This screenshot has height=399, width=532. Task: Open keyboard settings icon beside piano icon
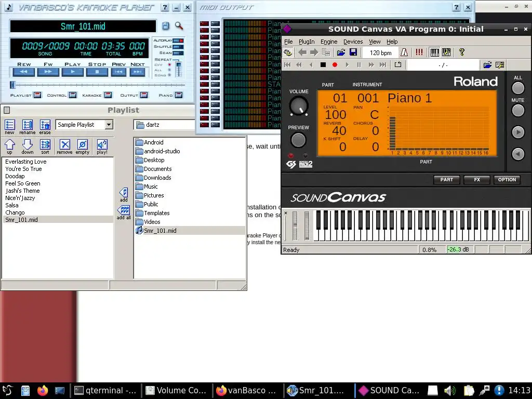click(x=446, y=52)
